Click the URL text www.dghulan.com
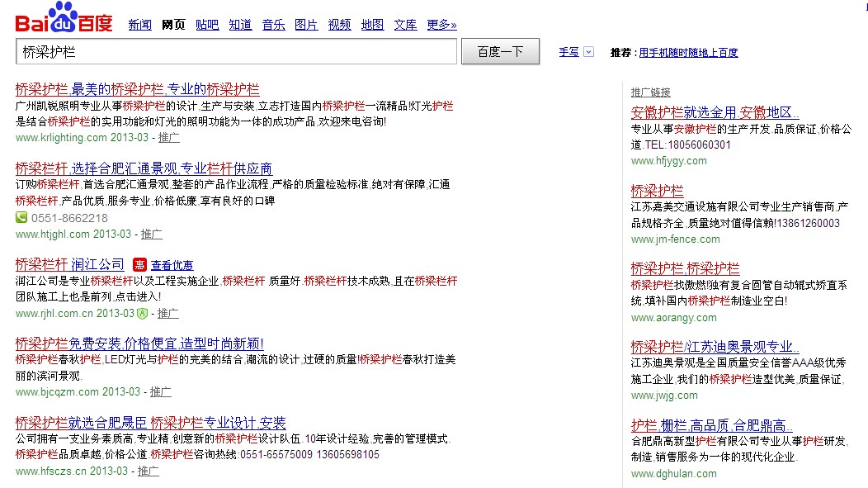This screenshot has height=488, width=868. pos(674,474)
